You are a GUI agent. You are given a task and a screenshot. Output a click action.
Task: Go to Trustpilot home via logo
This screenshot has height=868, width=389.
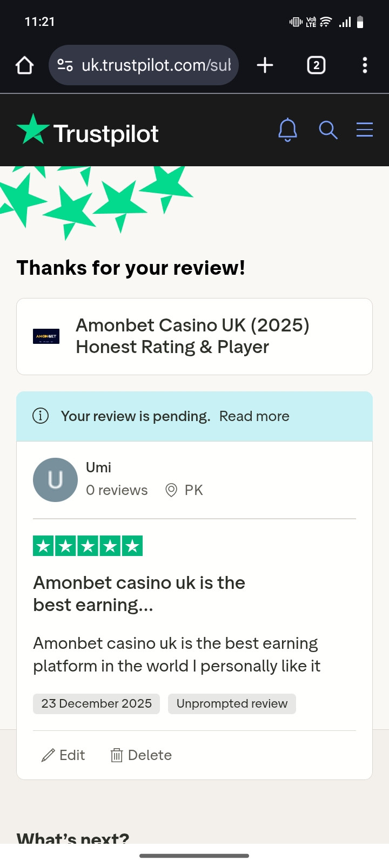tap(88, 132)
